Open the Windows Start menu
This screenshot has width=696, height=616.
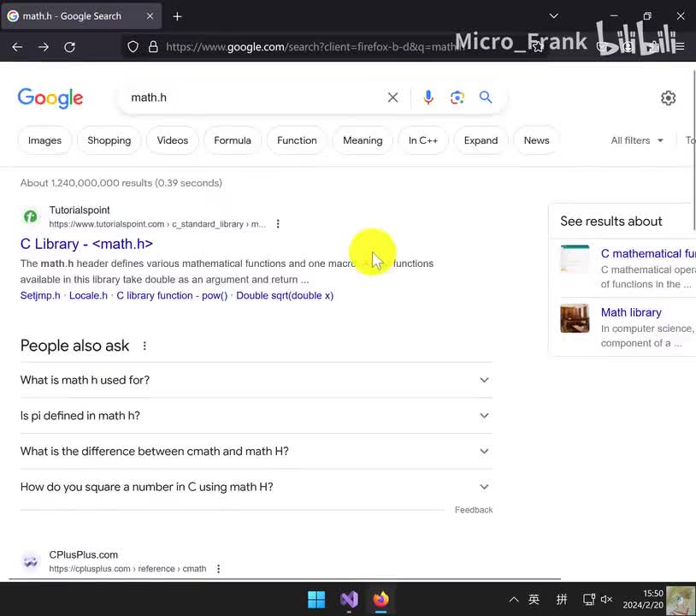[316, 599]
